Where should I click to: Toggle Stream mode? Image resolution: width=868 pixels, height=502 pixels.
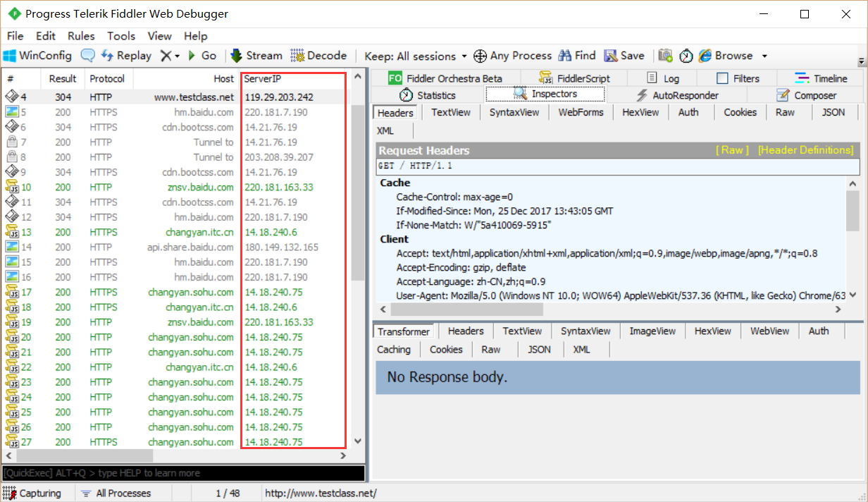[x=256, y=56]
